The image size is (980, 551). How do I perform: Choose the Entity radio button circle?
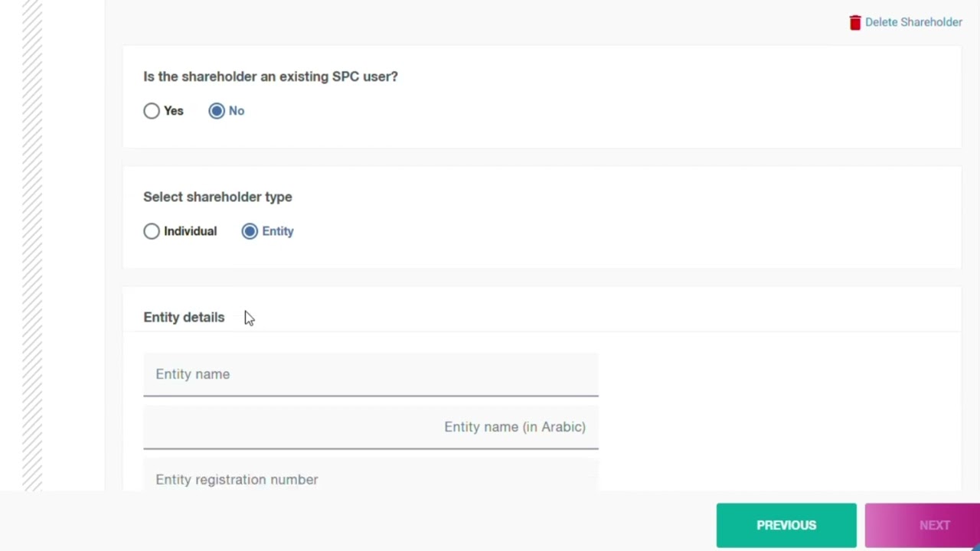click(250, 231)
